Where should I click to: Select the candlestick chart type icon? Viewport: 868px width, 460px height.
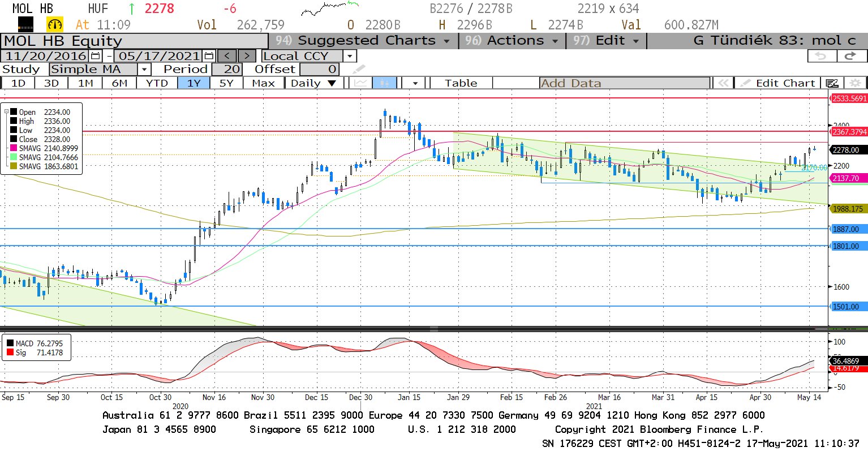point(384,83)
